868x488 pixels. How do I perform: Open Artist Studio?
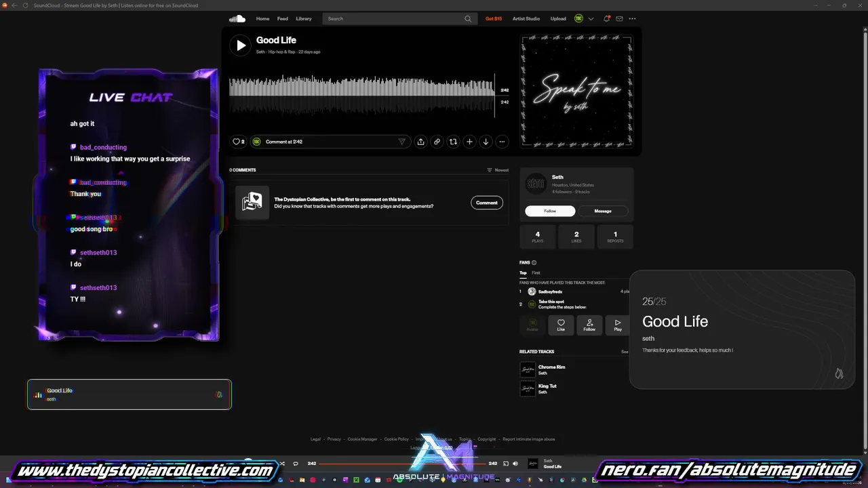coord(526,19)
